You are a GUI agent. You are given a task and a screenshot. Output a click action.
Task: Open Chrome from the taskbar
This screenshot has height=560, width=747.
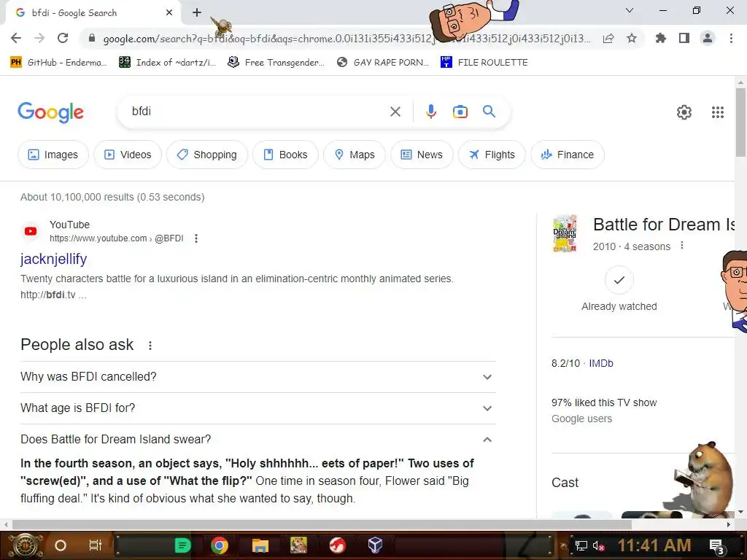click(x=219, y=545)
